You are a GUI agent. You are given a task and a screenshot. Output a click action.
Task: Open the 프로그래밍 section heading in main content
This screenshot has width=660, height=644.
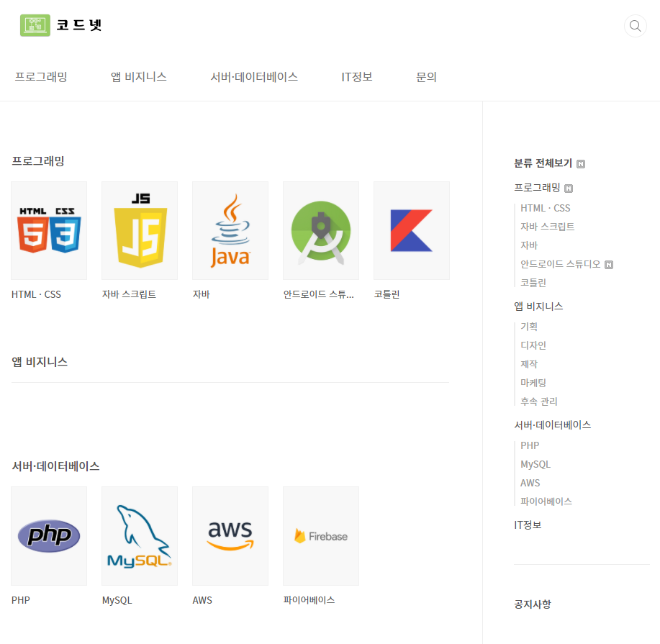38,161
